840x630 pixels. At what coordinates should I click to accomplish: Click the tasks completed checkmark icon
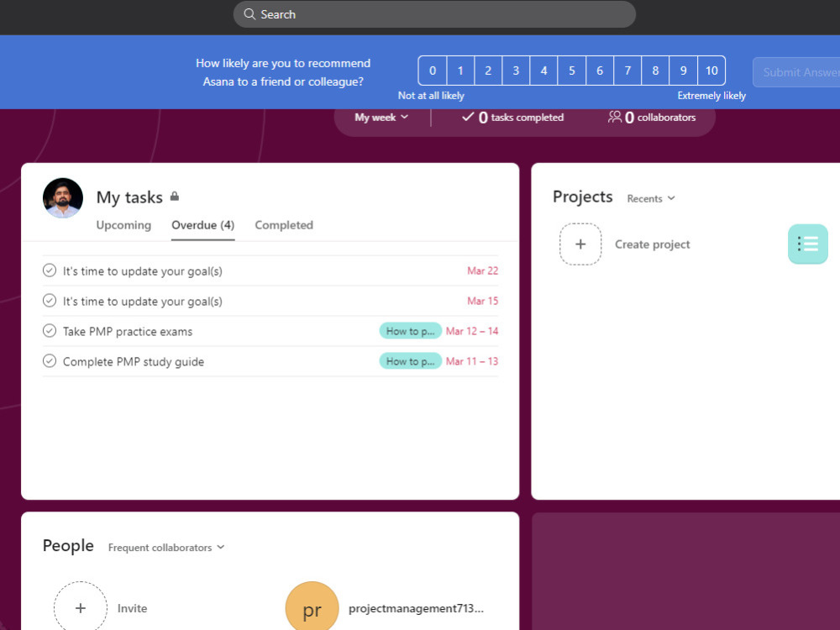coord(468,117)
